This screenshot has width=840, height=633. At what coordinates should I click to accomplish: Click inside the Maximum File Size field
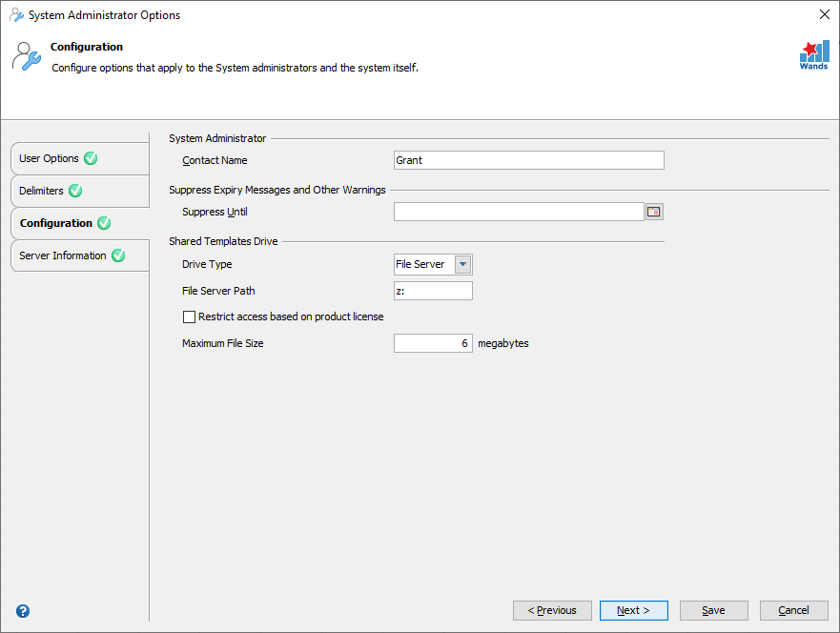click(x=433, y=342)
